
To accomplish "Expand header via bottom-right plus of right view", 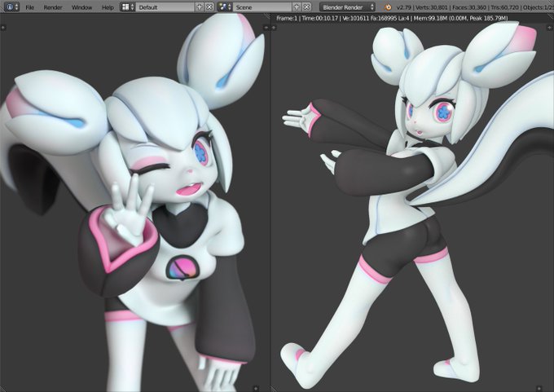I will pos(539,388).
